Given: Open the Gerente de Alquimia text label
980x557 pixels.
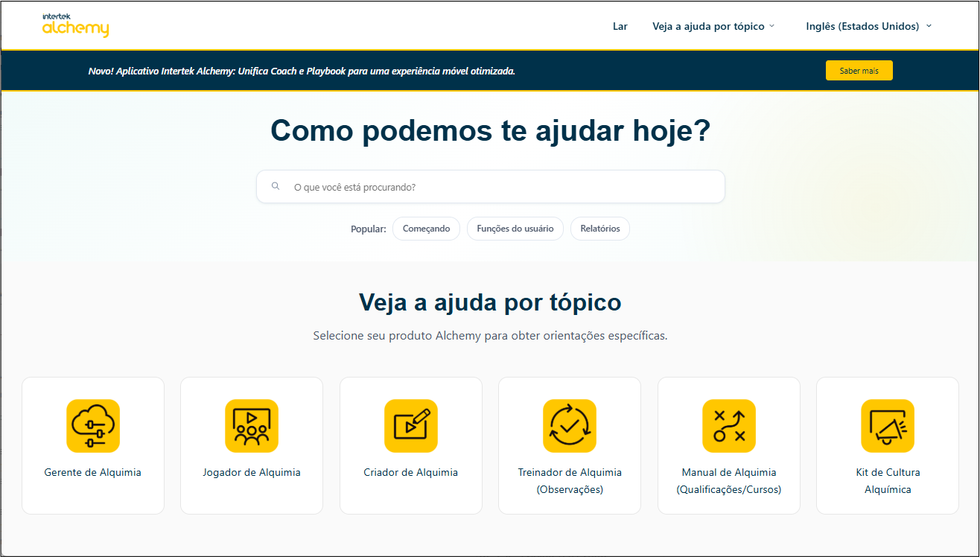Looking at the screenshot, I should pos(93,472).
